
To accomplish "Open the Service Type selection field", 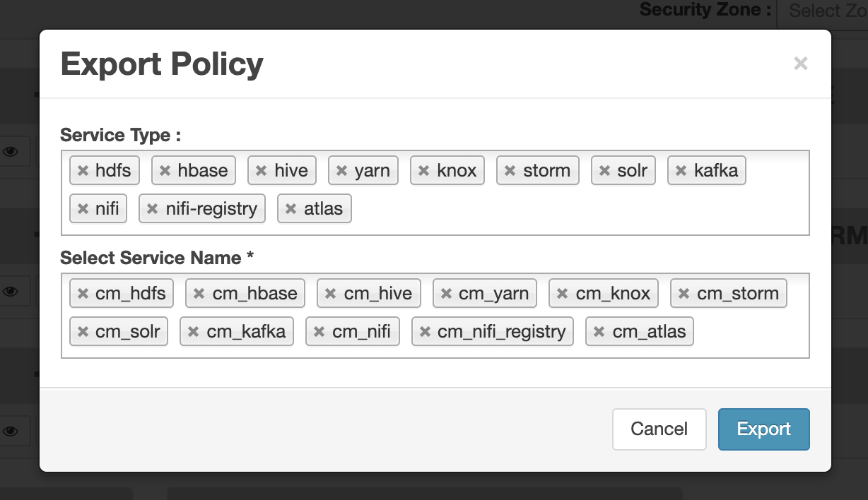I will click(x=565, y=210).
